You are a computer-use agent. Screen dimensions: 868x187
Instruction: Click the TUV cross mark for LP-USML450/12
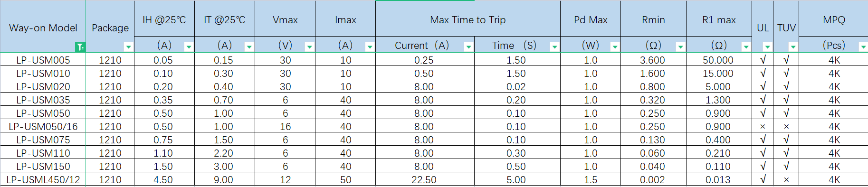pos(786,180)
